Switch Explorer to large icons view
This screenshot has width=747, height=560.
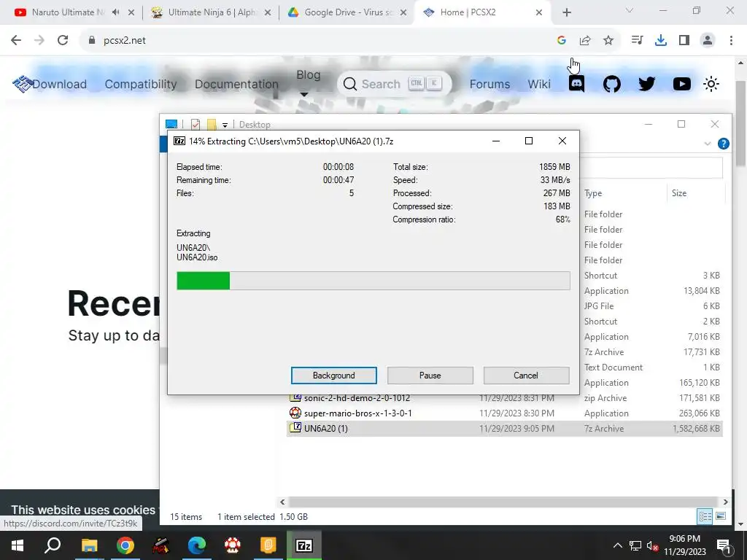tap(721, 516)
